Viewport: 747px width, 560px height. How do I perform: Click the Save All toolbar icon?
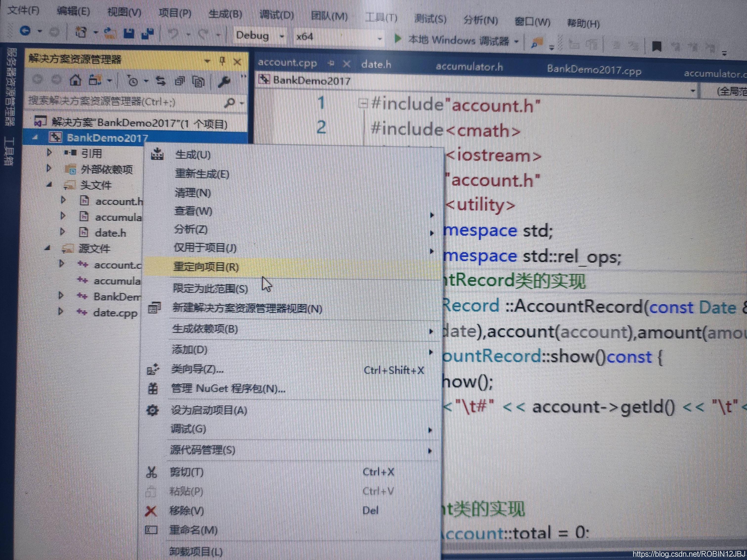tap(147, 33)
